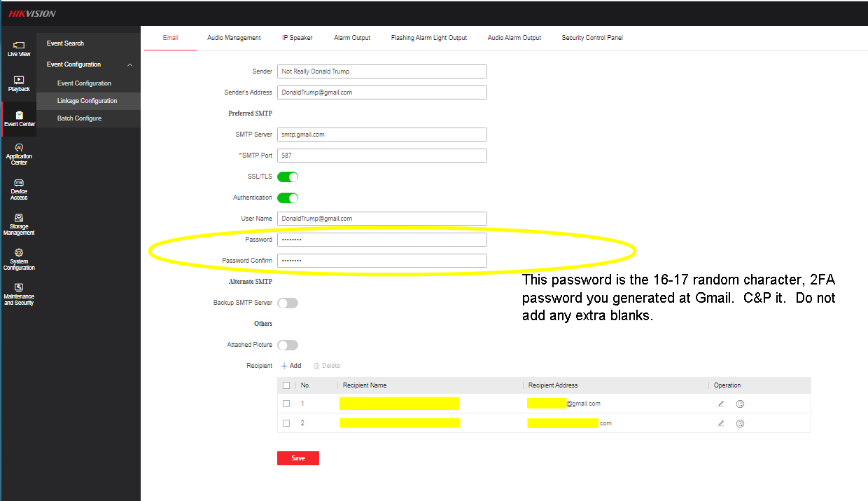This screenshot has width=868, height=501.
Task: Check the select-all recipients checkbox
Action: coord(286,385)
